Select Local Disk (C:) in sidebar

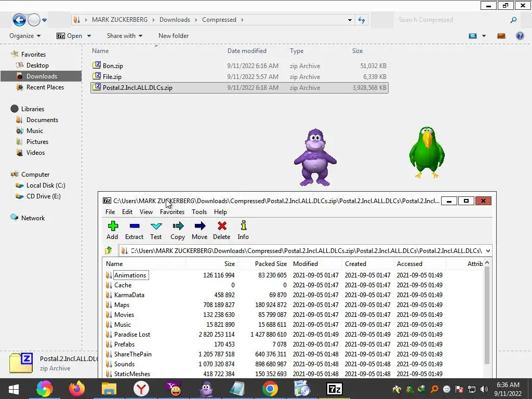(46, 185)
